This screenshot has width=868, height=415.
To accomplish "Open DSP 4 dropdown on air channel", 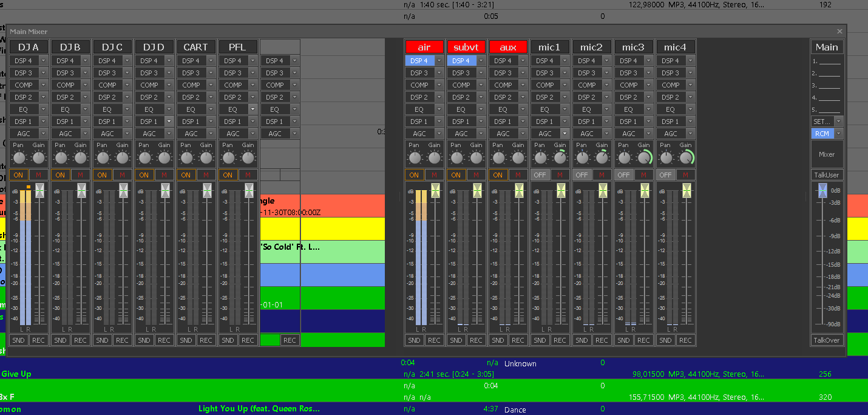I will tap(439, 61).
